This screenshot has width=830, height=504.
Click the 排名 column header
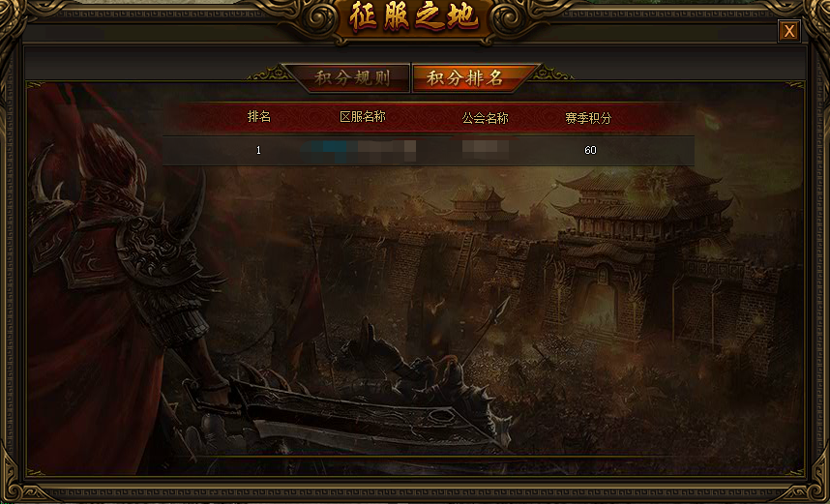[259, 117]
